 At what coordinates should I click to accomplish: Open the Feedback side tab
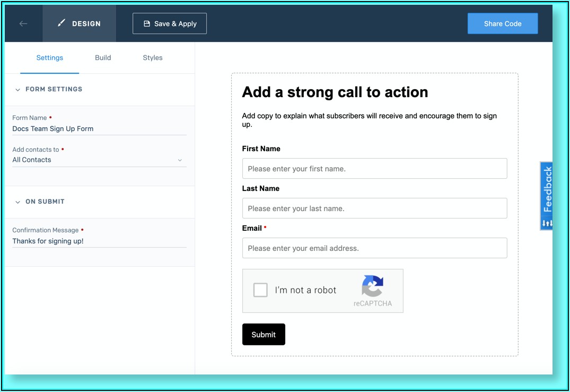(x=547, y=189)
